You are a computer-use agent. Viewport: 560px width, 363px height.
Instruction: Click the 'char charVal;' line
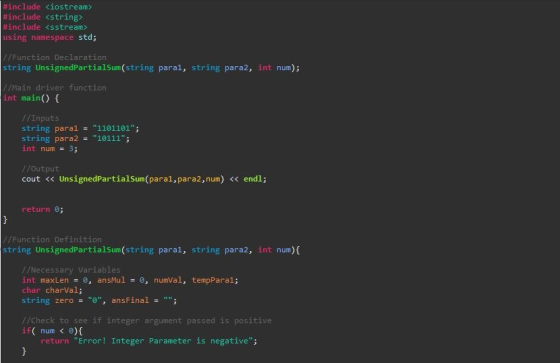[52, 290]
